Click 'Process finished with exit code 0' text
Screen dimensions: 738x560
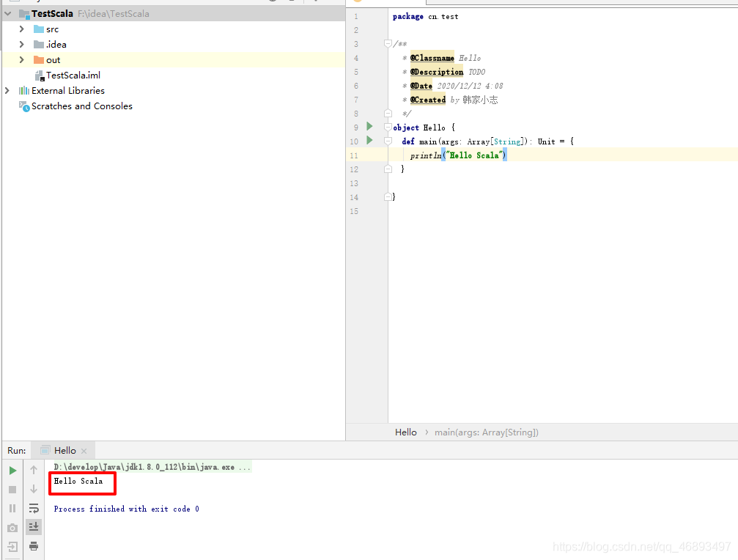coord(126,509)
